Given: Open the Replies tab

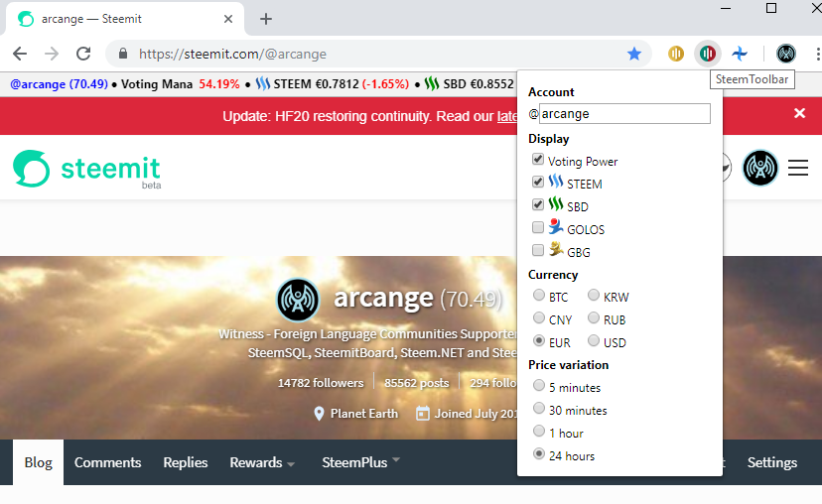Looking at the screenshot, I should pyautogui.click(x=185, y=462).
